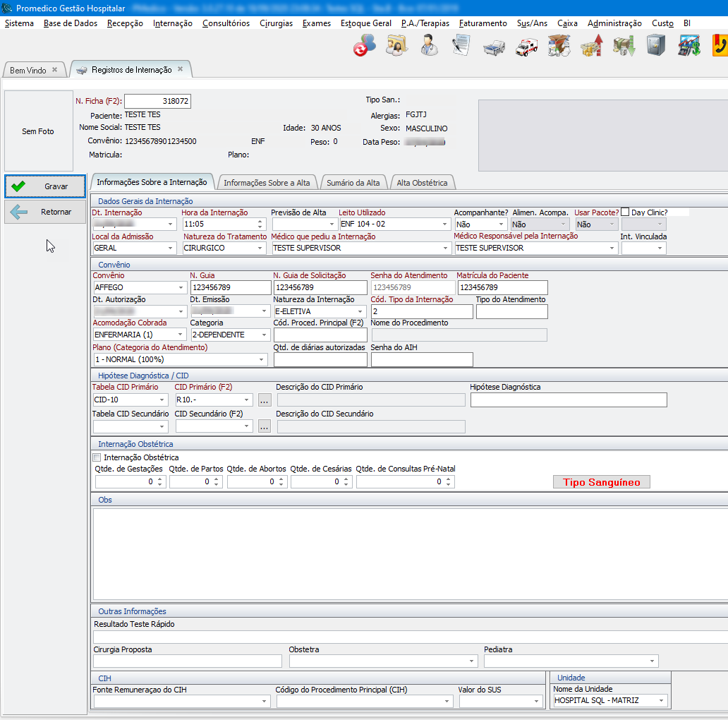Screen dimensions: 728x720
Task: Open the patient folder toolbar icon
Action: (396, 47)
